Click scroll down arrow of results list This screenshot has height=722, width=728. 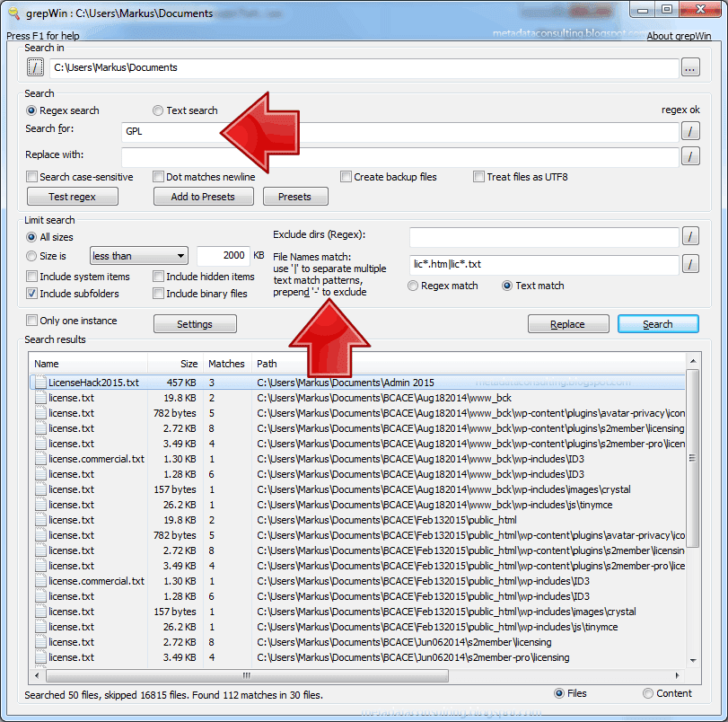point(692,660)
